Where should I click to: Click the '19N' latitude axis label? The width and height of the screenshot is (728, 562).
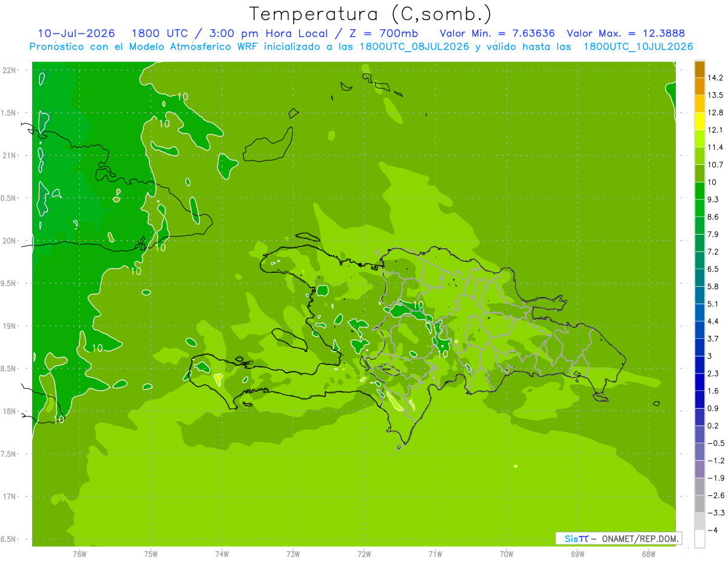tap(9, 326)
